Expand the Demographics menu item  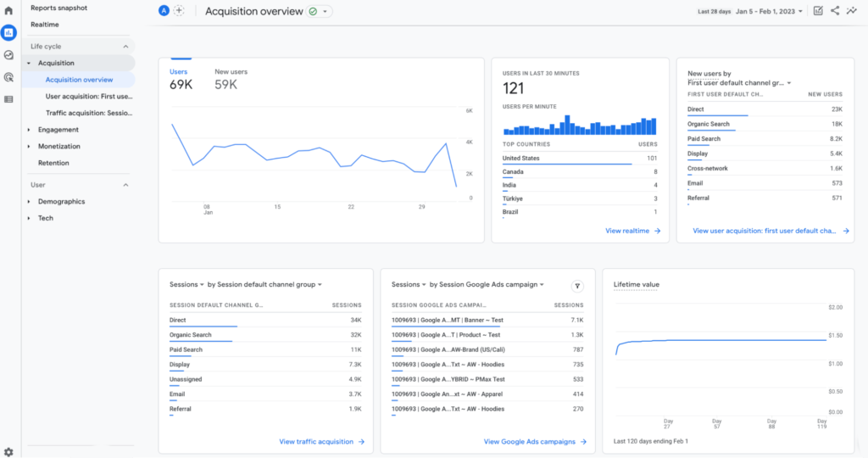click(x=29, y=202)
